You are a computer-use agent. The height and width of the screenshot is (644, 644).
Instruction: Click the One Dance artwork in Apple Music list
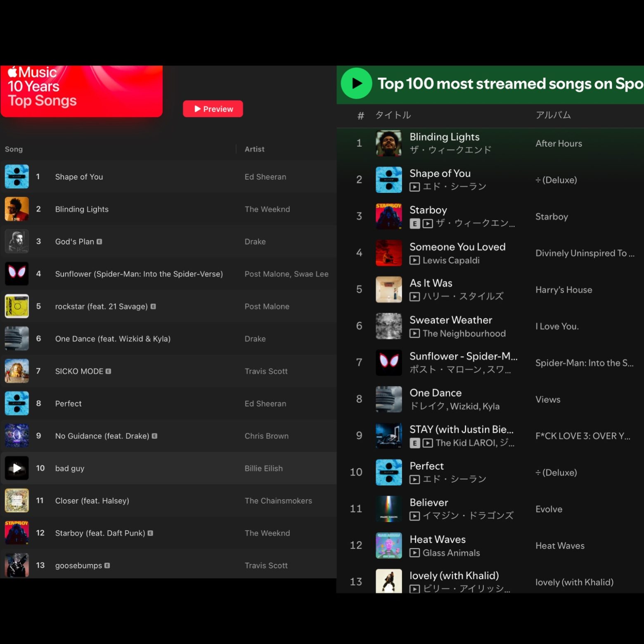point(17,339)
